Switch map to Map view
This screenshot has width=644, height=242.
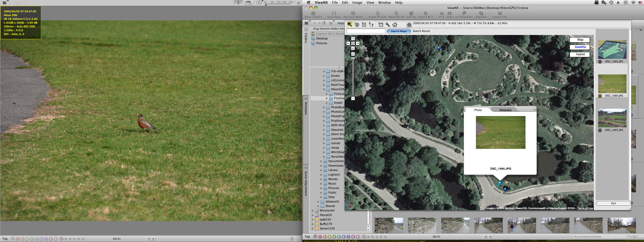click(580, 40)
